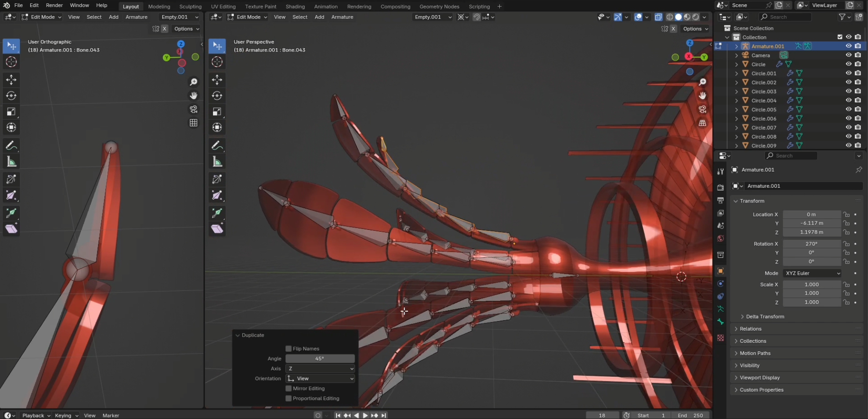Hide Circle.003 in viewport via eye icon
Viewport: 868px width, 419px height.
(849, 91)
